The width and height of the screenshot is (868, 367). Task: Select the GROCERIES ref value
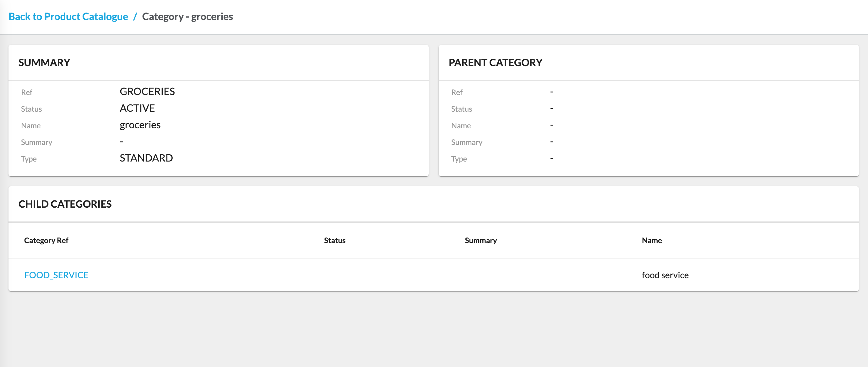[147, 92]
